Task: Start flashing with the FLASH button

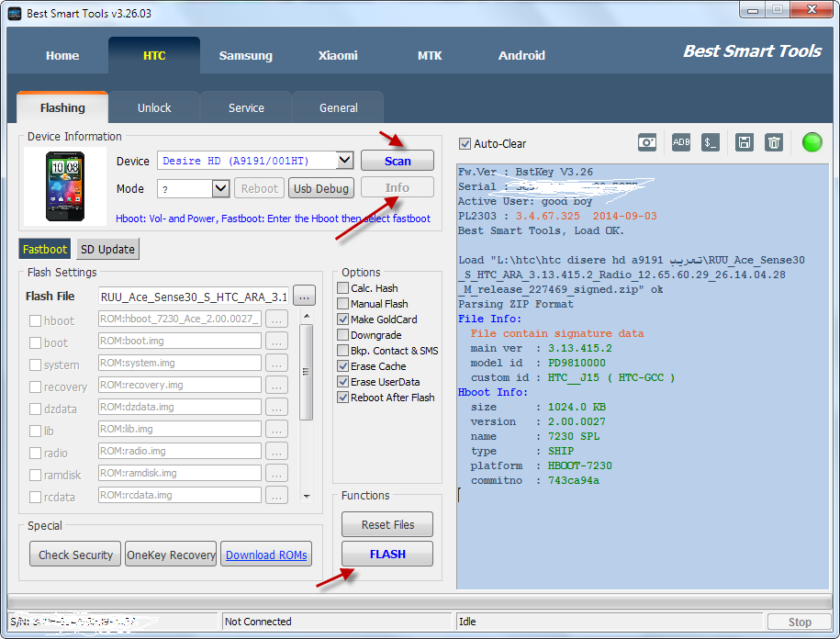Action: 387,554
